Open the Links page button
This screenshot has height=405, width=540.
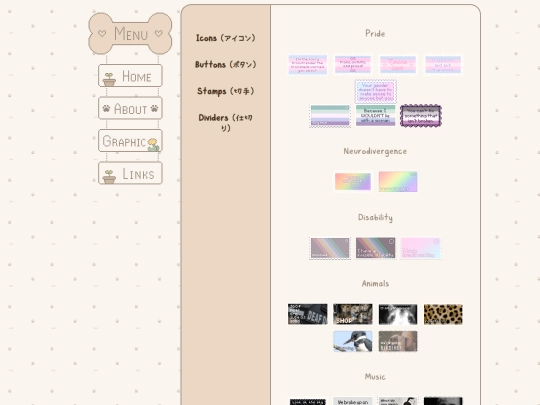[x=130, y=173]
